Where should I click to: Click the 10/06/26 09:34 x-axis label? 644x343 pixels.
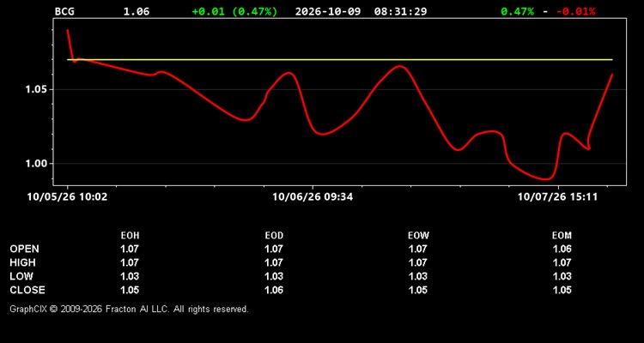tap(313, 197)
